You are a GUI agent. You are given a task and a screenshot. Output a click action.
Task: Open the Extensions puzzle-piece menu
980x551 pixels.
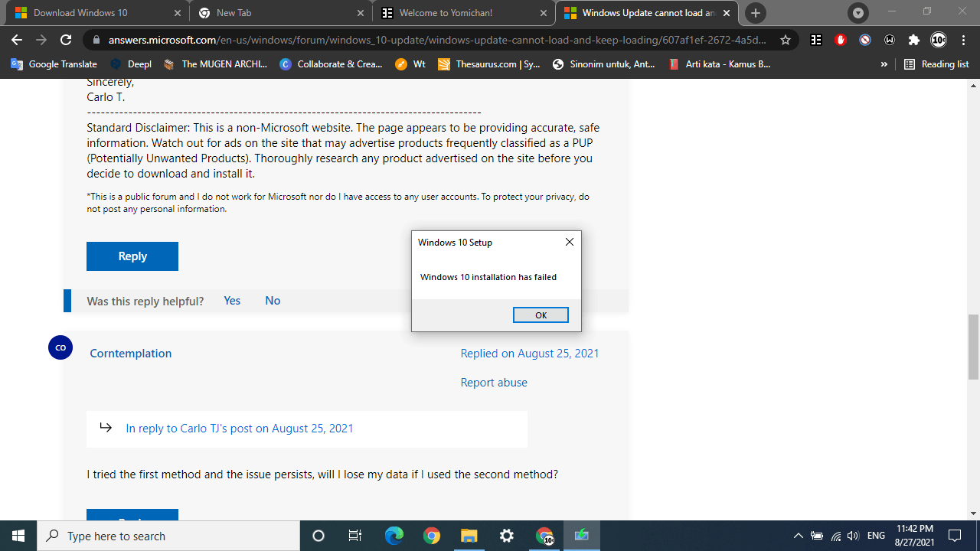point(914,40)
